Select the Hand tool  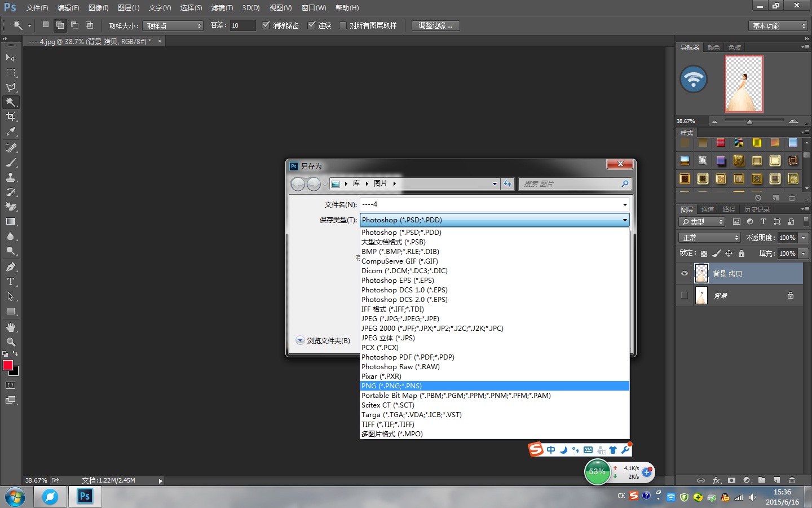pyautogui.click(x=10, y=327)
